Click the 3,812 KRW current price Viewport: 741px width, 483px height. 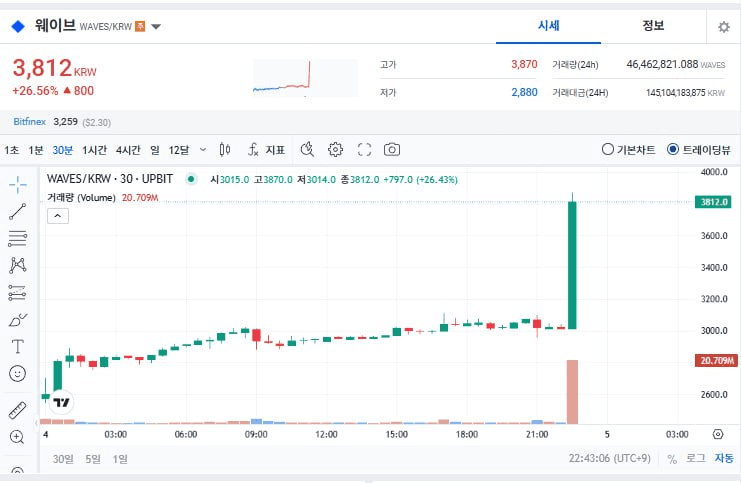pyautogui.click(x=54, y=68)
